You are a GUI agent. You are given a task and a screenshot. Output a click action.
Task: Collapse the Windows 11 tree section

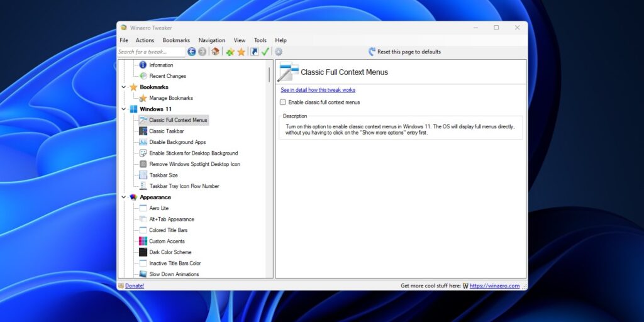coord(124,109)
